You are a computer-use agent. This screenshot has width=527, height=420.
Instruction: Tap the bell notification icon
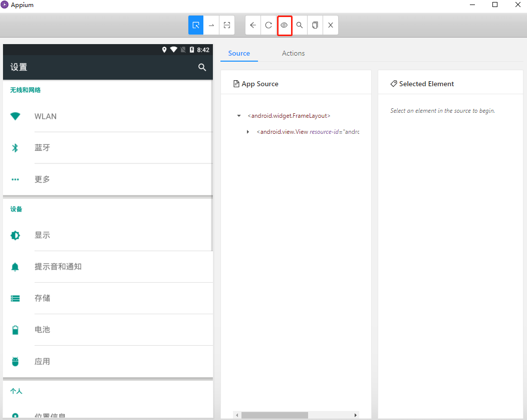coord(15,267)
